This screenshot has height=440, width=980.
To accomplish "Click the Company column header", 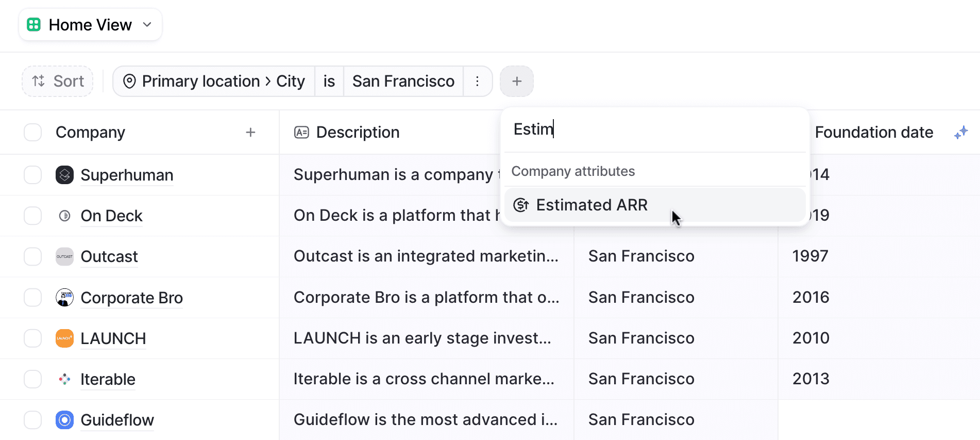I will pyautogui.click(x=91, y=133).
